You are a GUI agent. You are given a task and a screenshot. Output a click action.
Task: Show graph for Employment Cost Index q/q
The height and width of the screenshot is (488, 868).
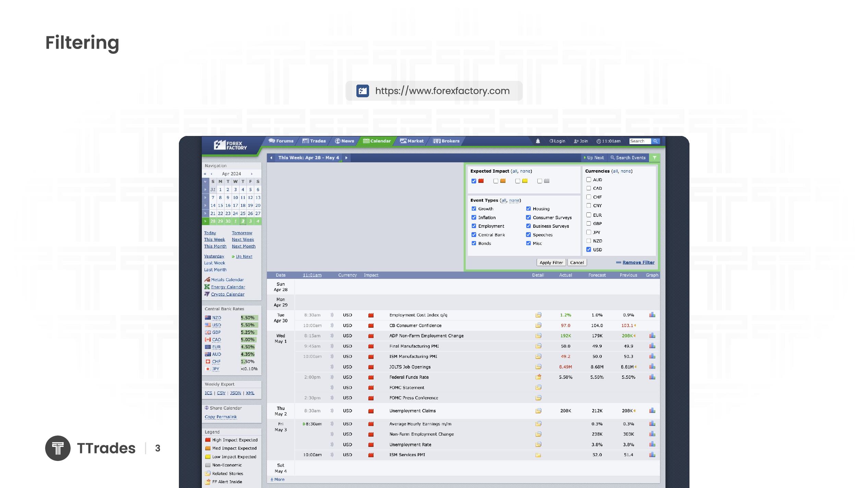tap(652, 315)
